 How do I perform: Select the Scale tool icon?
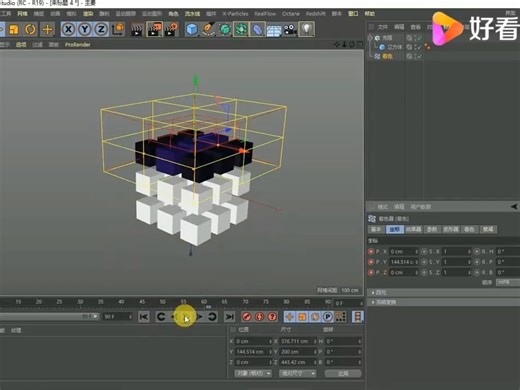(x=14, y=29)
